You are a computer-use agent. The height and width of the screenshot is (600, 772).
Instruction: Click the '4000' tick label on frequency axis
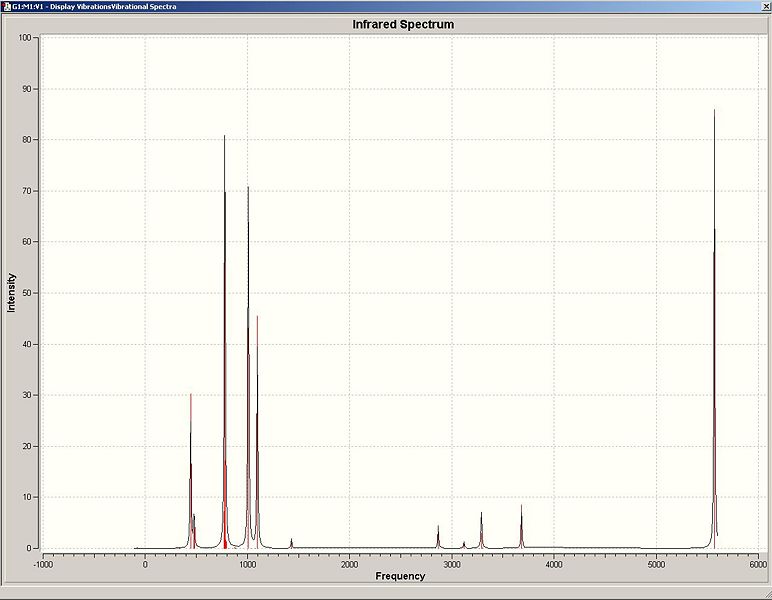pos(554,564)
